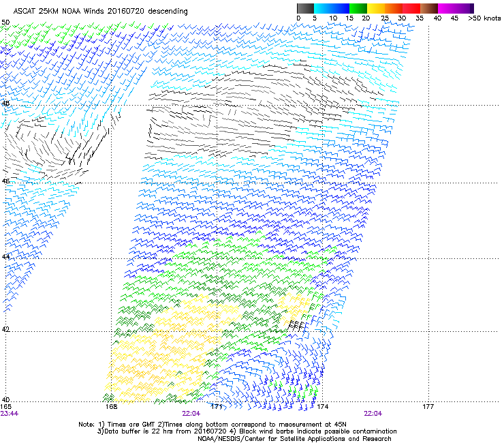The image size is (504, 443).
Task: Click the black contaminated wind barbs cluster near 42N
Action: [x=296, y=326]
